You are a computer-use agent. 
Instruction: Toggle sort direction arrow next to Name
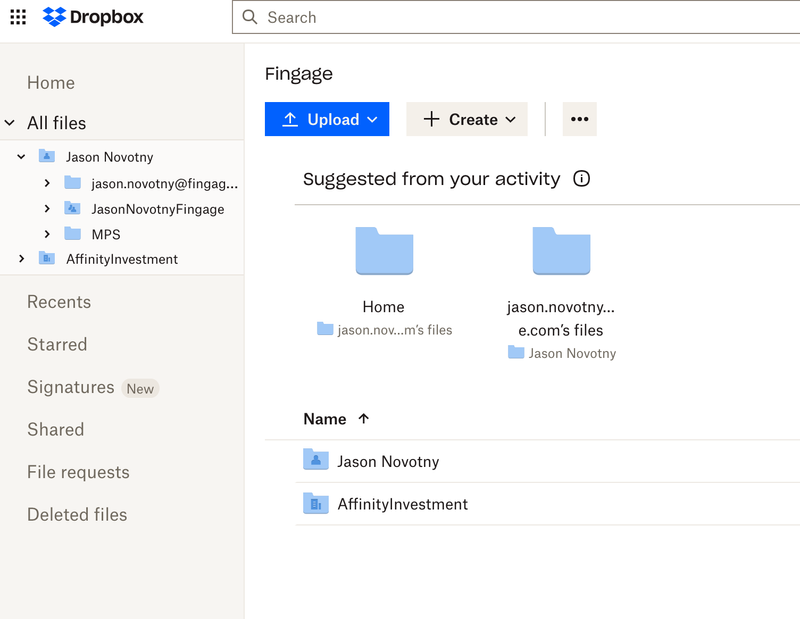(363, 419)
